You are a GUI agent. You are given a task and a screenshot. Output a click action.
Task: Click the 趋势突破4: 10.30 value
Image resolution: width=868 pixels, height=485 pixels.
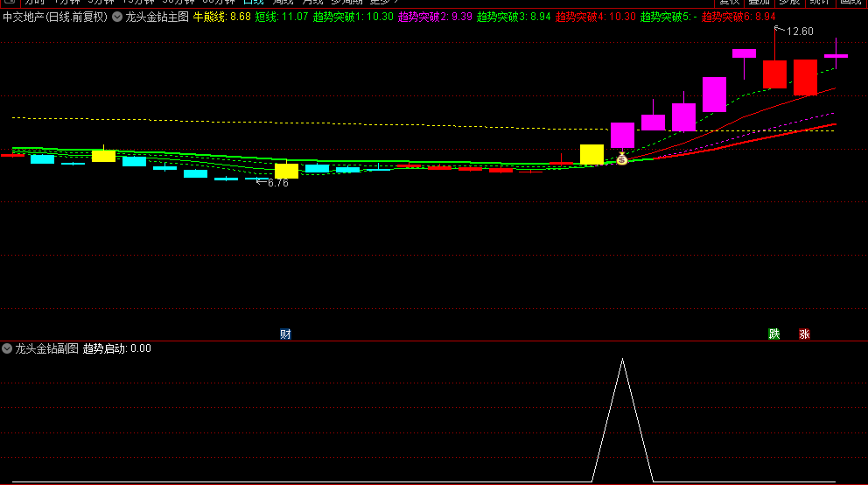pyautogui.click(x=596, y=18)
